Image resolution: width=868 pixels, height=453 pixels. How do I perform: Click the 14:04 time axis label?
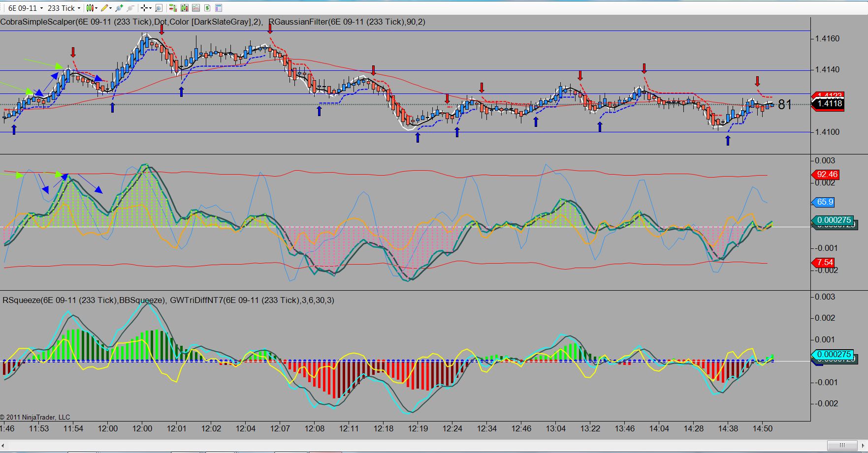659,428
